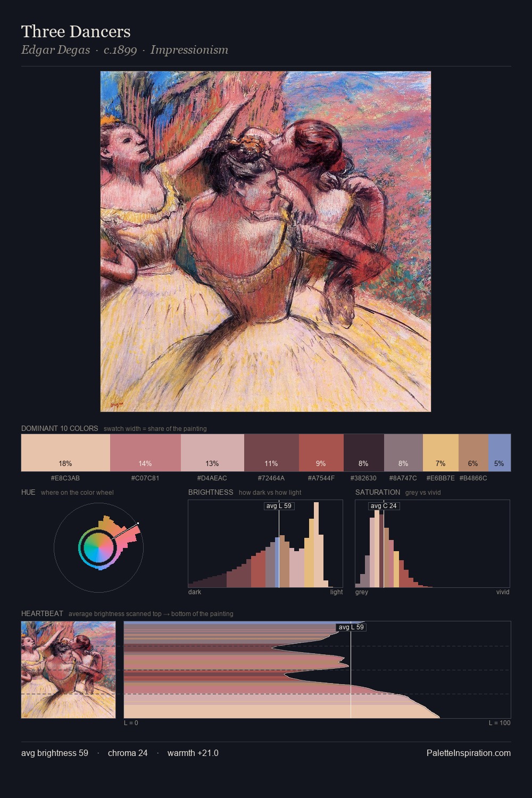
Task: Click the near-black 8% swatch #382630
Action: tap(364, 453)
